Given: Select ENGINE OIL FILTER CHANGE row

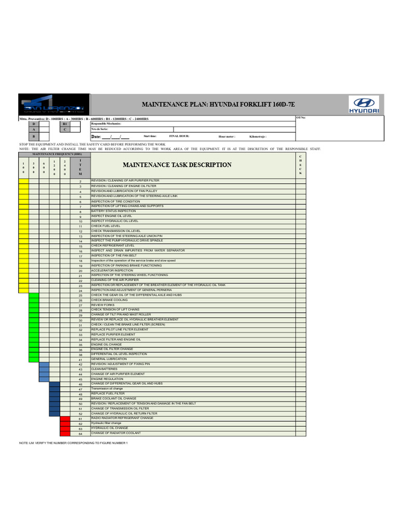Looking at the screenshot, I should click(193, 349).
